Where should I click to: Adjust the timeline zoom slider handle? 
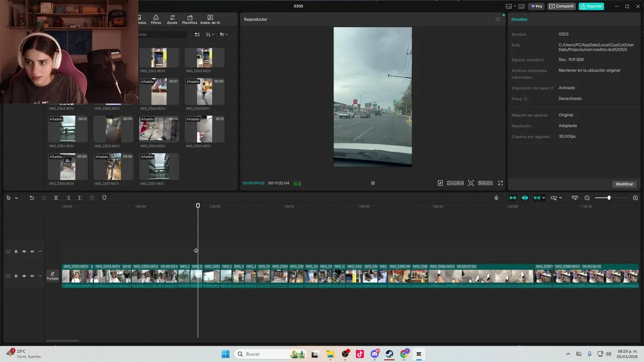(x=609, y=198)
